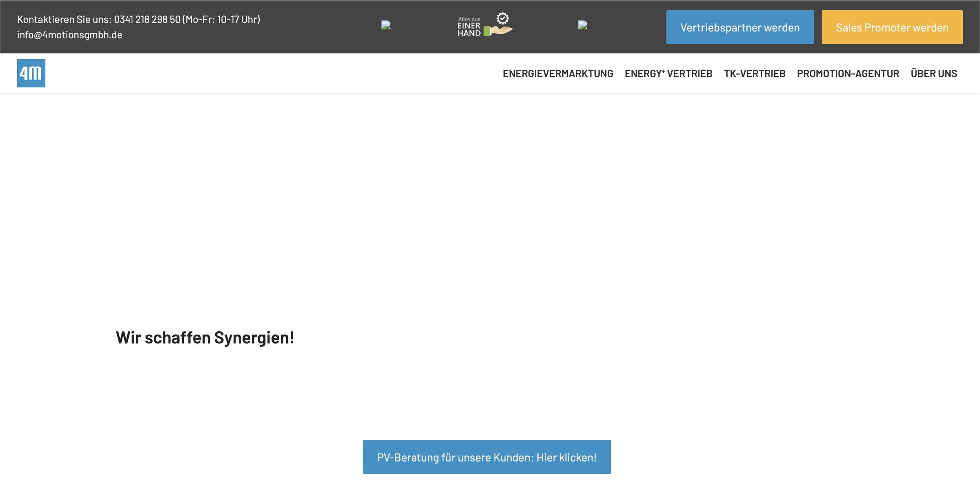Open the Energy+ Vertrieb menu item
Viewport: 980px width, 498px height.
click(668, 74)
